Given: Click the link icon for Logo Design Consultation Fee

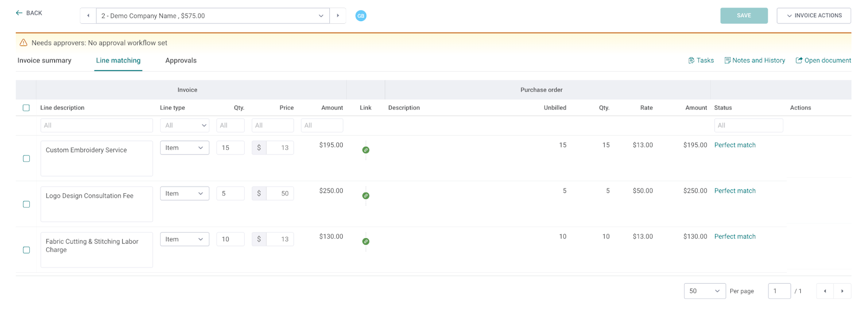Looking at the screenshot, I should coord(366,195).
